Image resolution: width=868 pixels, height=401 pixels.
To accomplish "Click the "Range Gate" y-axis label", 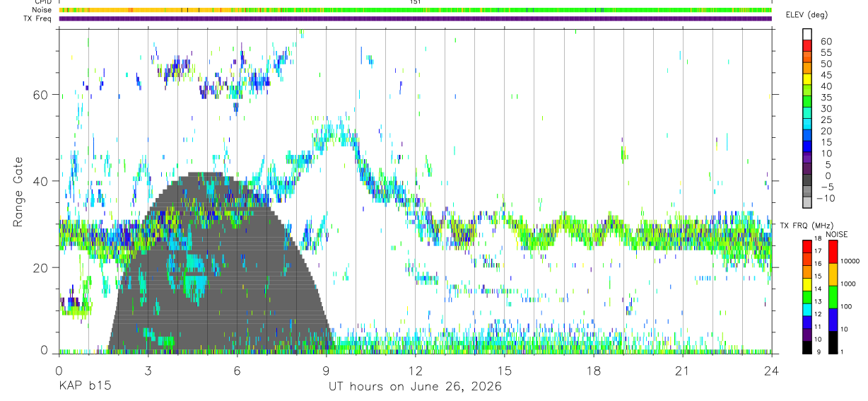I will (18, 192).
